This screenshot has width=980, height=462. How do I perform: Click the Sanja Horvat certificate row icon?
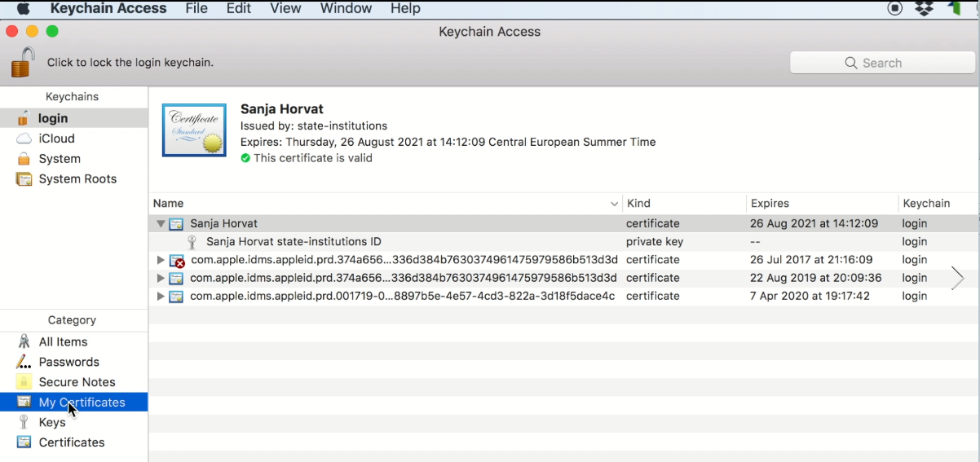click(176, 223)
